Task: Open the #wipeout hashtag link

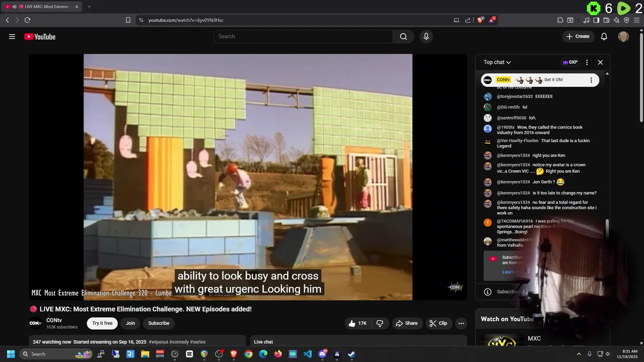Action: click(x=158, y=342)
